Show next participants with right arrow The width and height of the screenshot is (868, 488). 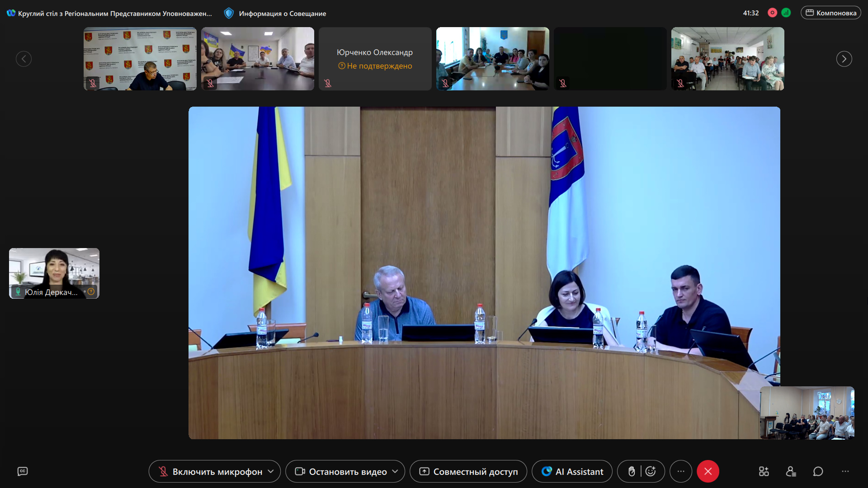844,59
